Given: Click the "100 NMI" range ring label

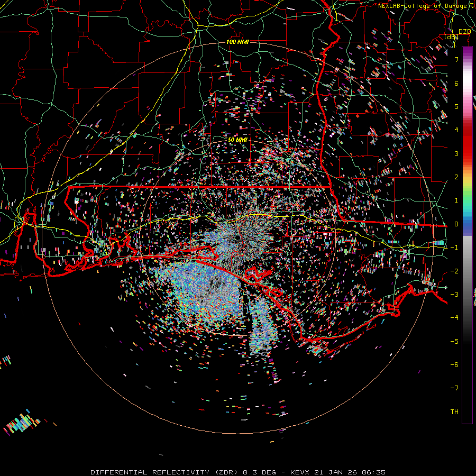Looking at the screenshot, I should click(237, 42).
